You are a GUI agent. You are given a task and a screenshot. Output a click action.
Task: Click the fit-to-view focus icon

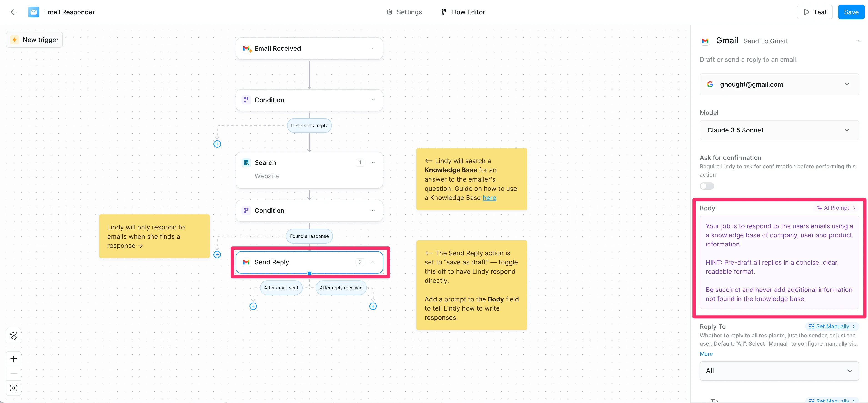(13, 388)
